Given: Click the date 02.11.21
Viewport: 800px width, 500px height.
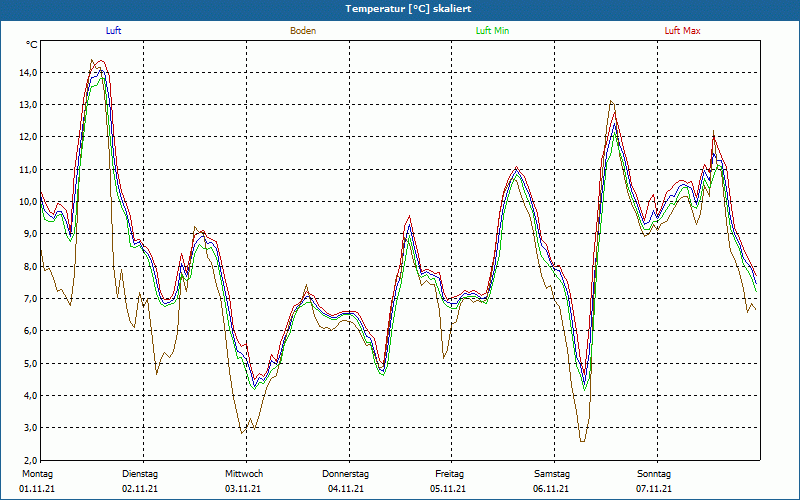Looking at the screenshot, I should tap(140, 489).
